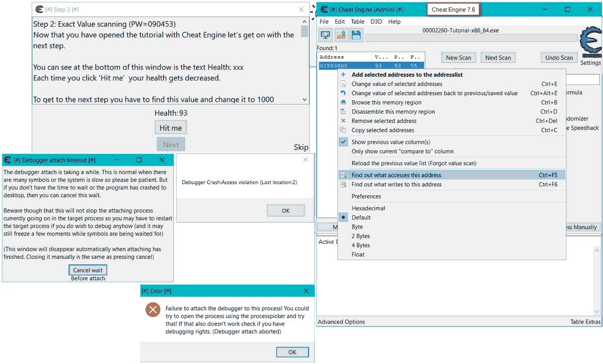The width and height of the screenshot is (603, 364).
Task: Click the copy icon for Copy selected addresses
Action: click(x=344, y=130)
